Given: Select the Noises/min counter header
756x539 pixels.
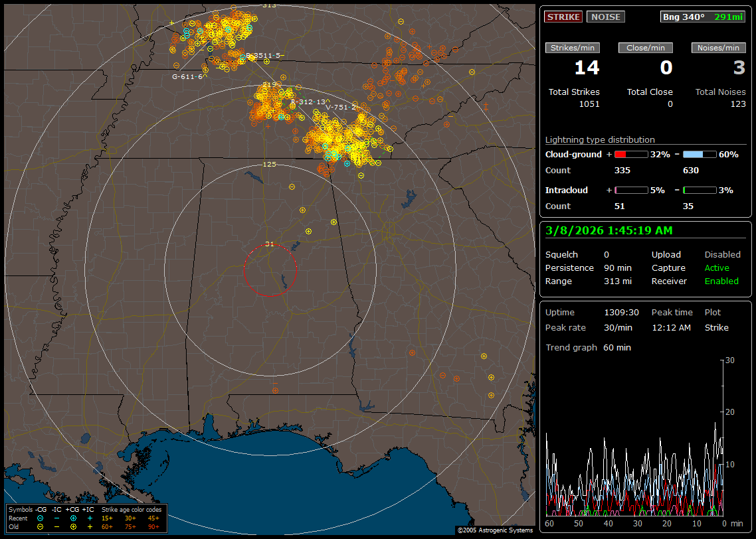Looking at the screenshot, I should pos(719,48).
